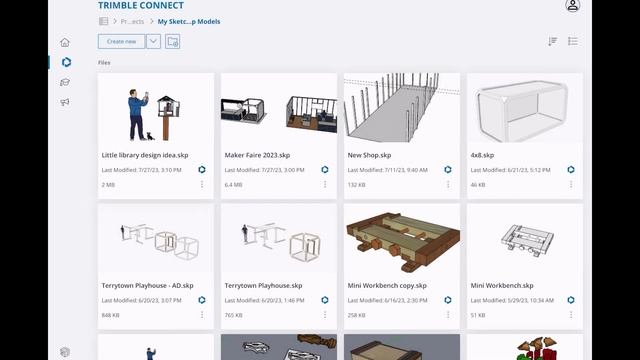The image size is (640, 360).
Task: Click file name Terrytown Playhouse - AD.skp
Action: (x=147, y=285)
